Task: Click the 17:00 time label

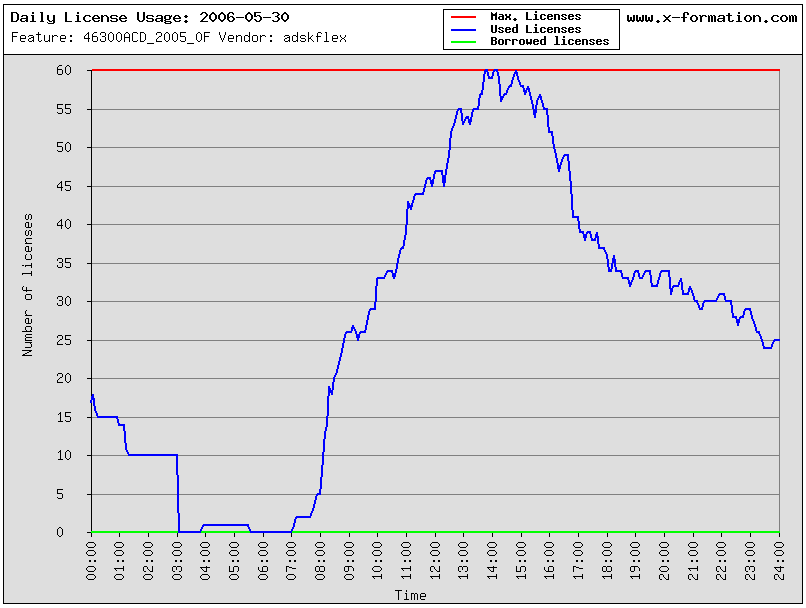Action: tap(579, 561)
